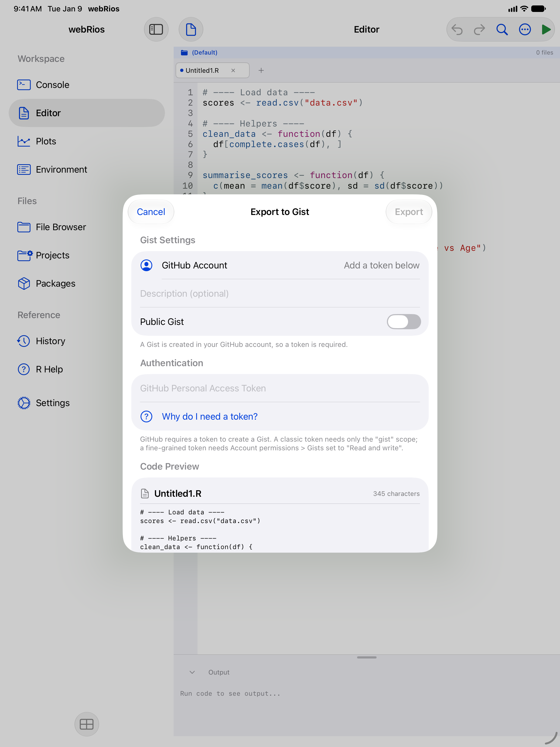Open File Browser in the sidebar
560x747 pixels.
click(x=87, y=227)
